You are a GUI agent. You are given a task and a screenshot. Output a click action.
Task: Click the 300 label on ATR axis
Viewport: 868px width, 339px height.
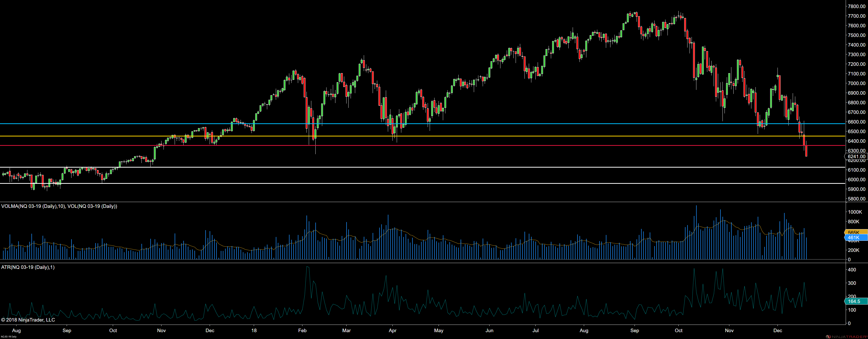pyautogui.click(x=852, y=283)
